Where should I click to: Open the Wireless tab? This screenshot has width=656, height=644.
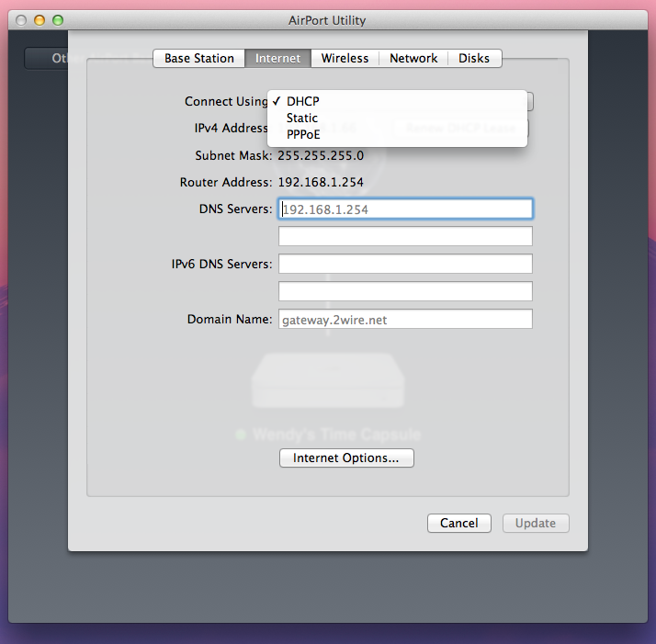click(345, 58)
